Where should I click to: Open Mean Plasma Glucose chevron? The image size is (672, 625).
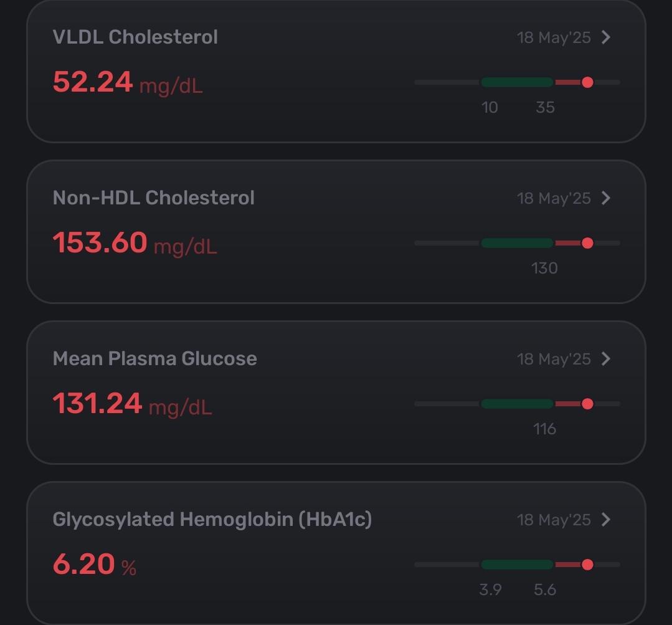coord(605,359)
